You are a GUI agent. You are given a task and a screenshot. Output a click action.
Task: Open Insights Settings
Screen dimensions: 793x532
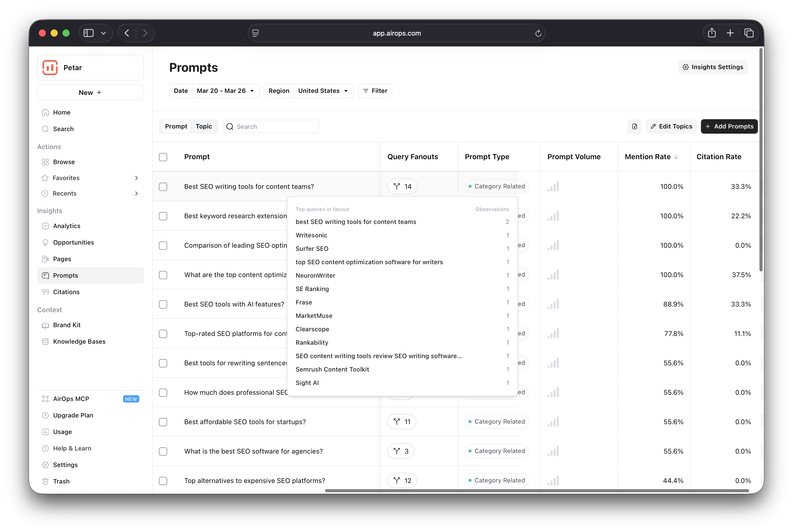click(x=713, y=67)
